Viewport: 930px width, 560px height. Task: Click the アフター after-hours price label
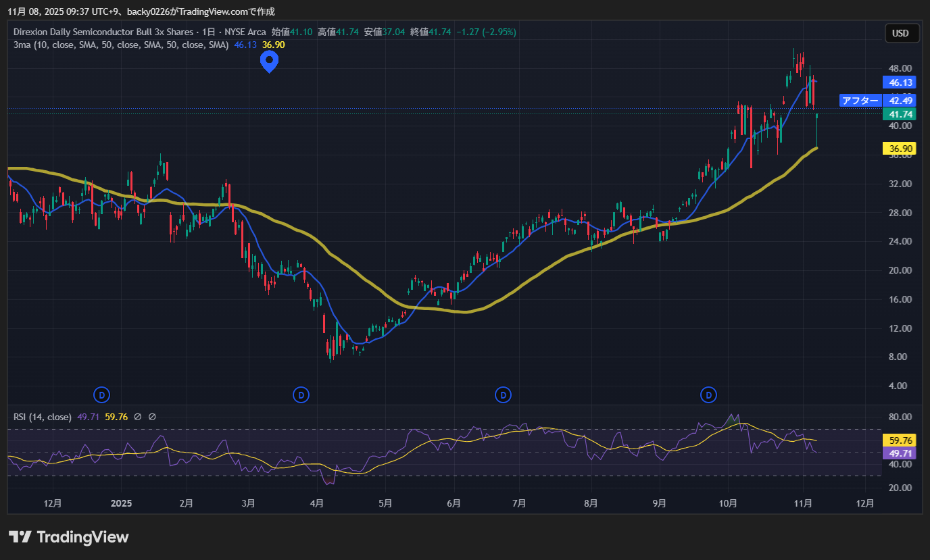(x=860, y=101)
